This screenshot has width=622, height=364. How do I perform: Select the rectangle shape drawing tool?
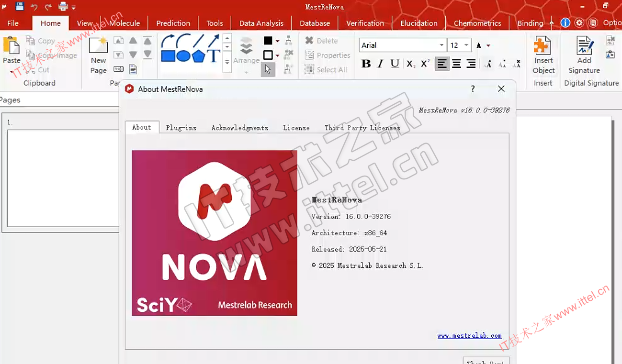click(x=168, y=56)
